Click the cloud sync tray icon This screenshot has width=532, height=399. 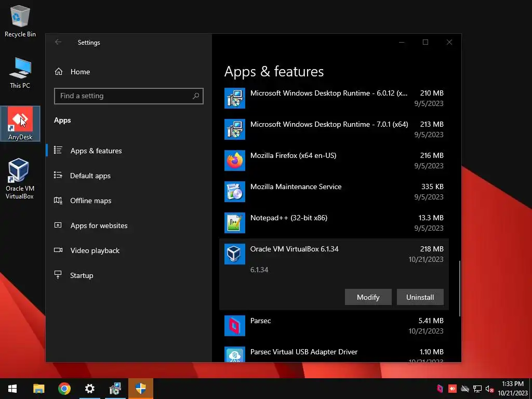coord(465,389)
